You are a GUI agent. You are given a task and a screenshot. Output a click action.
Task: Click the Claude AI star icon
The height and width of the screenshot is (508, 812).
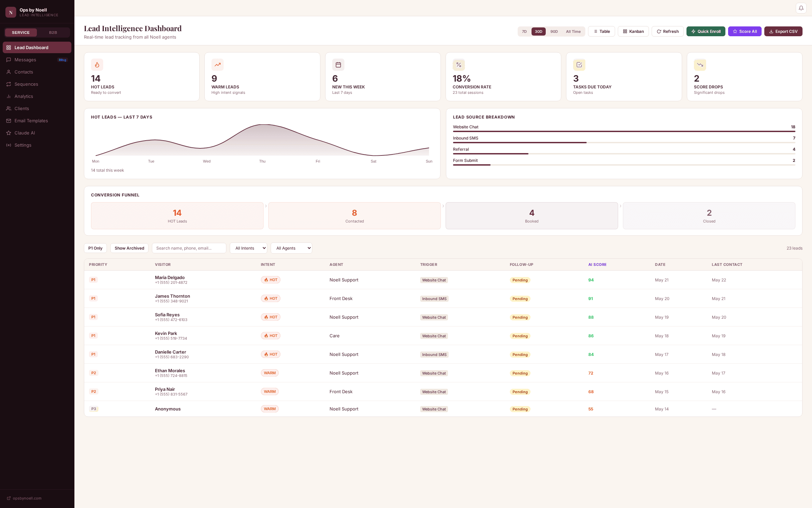pos(9,133)
